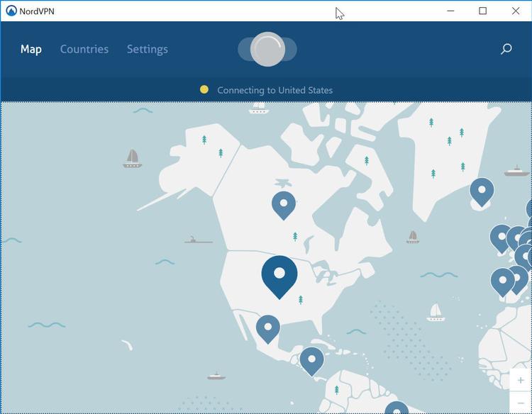Click the yellow connection status dot
Image resolution: width=532 pixels, height=414 pixels.
pos(204,89)
